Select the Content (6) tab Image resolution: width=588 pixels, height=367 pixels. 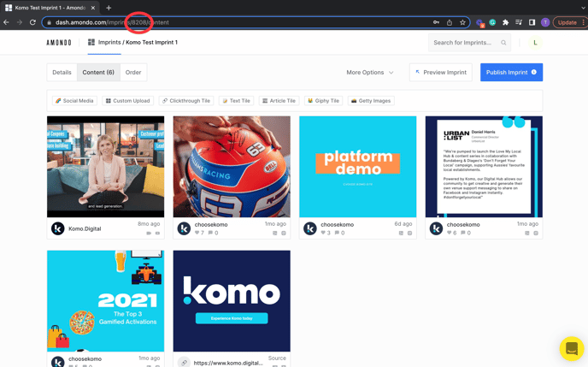click(98, 72)
